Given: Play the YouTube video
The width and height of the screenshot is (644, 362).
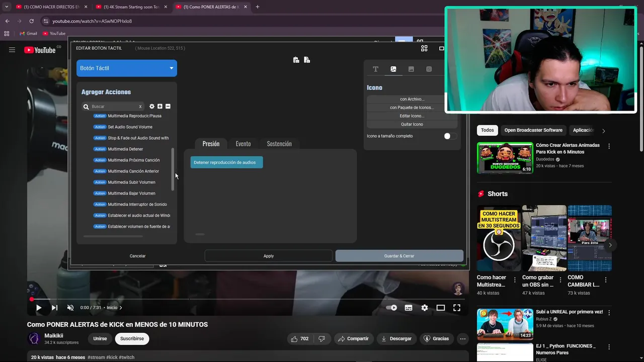Looking at the screenshot, I should click(38, 308).
